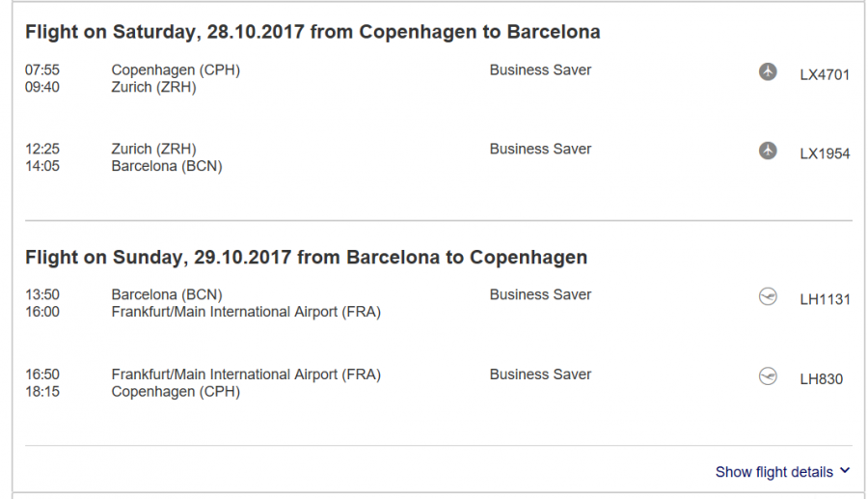Image resolution: width=868 pixels, height=499 pixels.
Task: Click flight number LH830
Action: click(x=821, y=379)
